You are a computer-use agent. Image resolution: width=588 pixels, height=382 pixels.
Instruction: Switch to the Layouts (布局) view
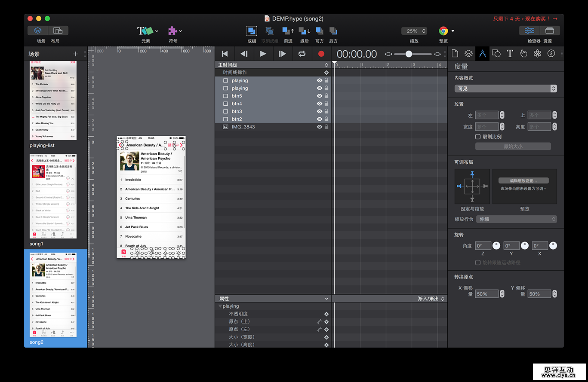[58, 31]
